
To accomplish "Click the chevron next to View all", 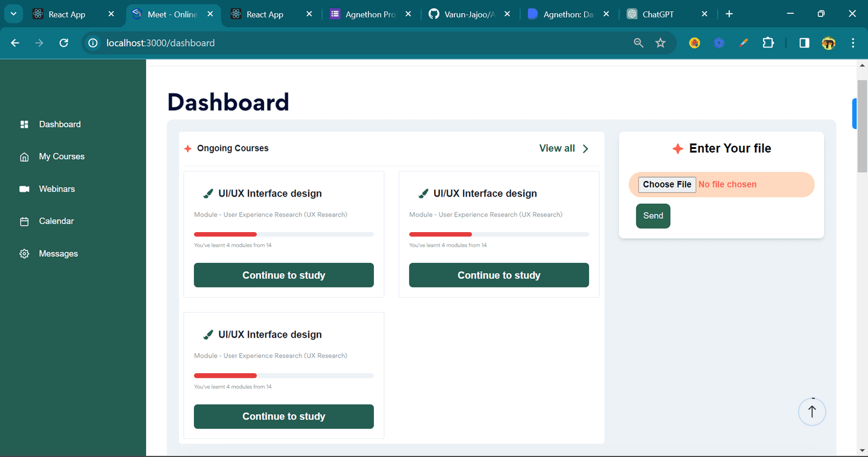I will (x=585, y=149).
